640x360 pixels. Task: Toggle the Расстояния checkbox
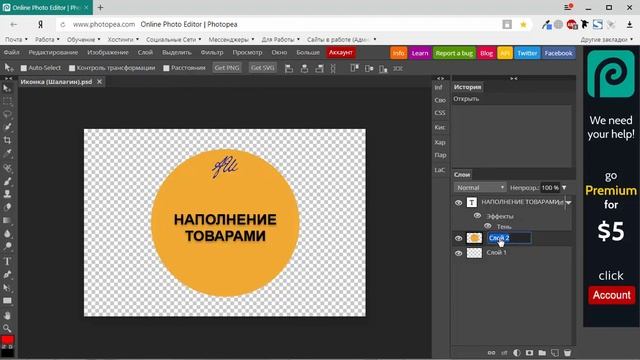(x=166, y=68)
